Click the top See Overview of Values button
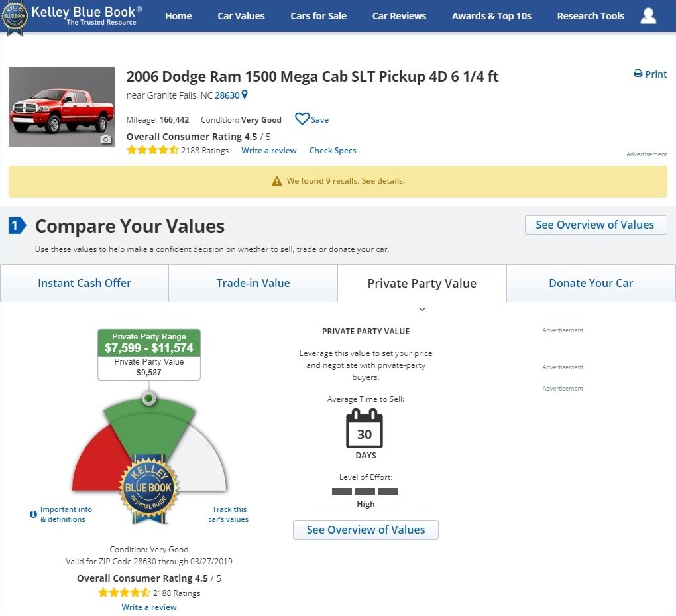Image resolution: width=676 pixels, height=616 pixels. coord(595,225)
